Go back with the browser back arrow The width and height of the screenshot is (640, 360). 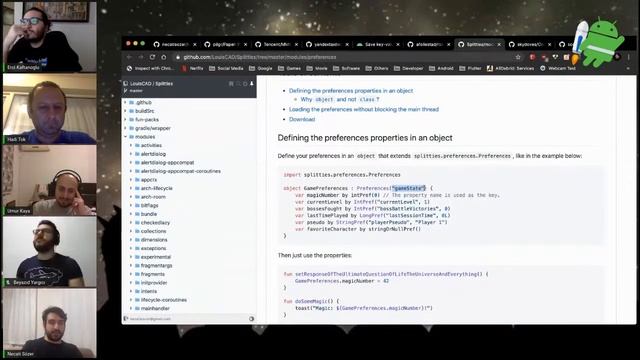pos(129,57)
